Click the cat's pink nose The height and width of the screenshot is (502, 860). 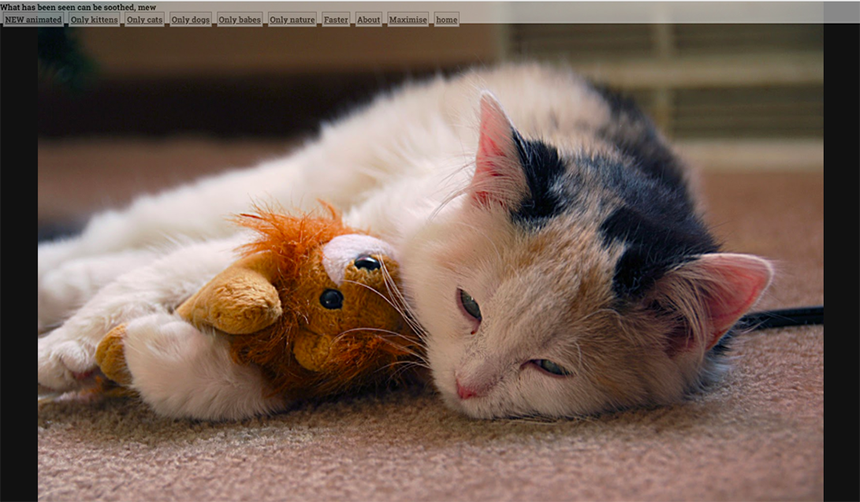tap(467, 390)
